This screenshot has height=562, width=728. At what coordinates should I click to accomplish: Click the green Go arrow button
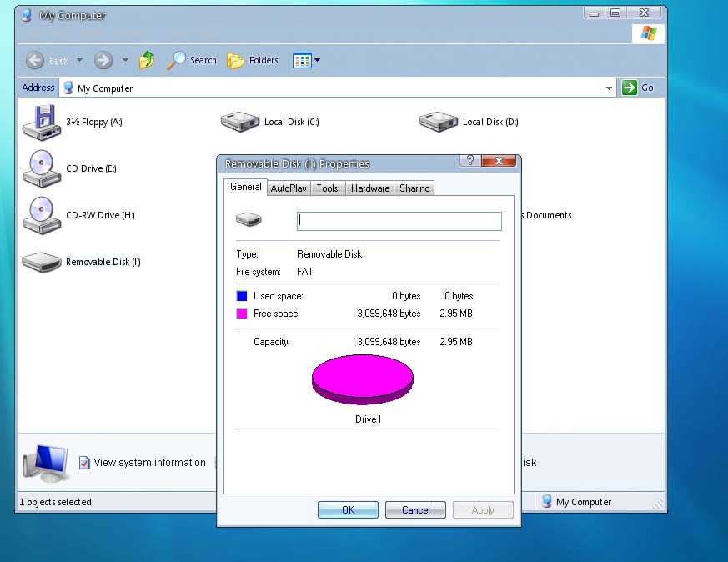(x=629, y=88)
